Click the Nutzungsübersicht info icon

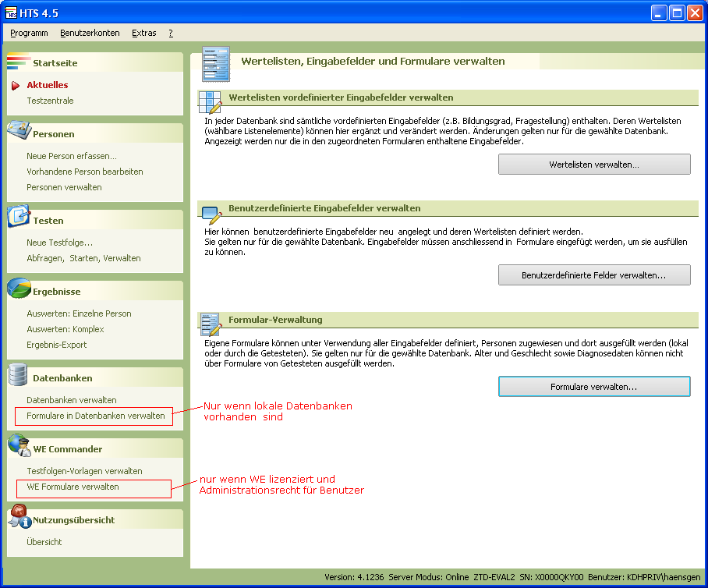click(19, 517)
